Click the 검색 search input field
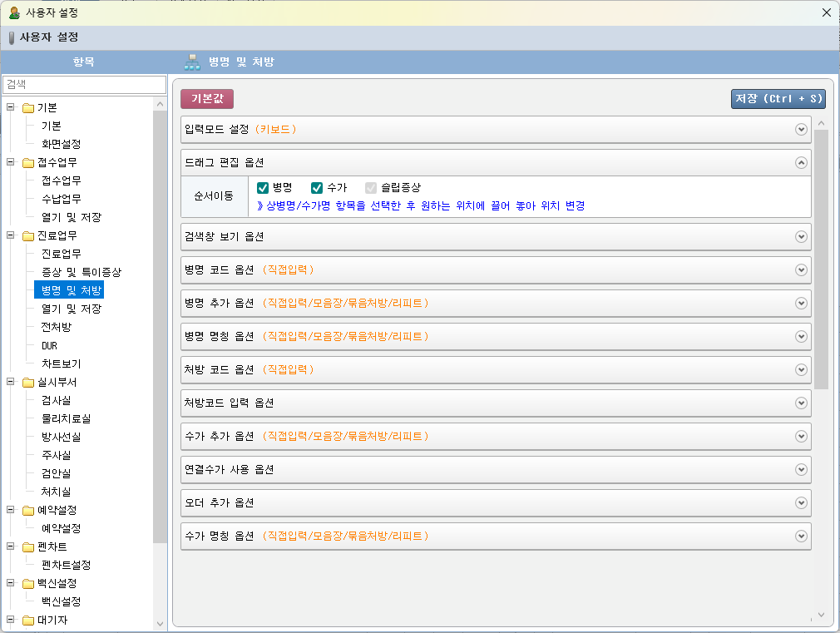 click(84, 85)
